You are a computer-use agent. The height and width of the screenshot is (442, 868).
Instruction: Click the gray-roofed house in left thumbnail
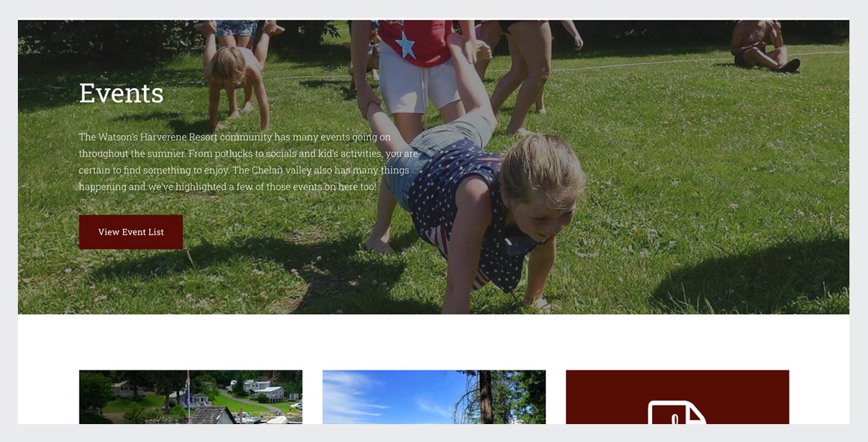212,415
